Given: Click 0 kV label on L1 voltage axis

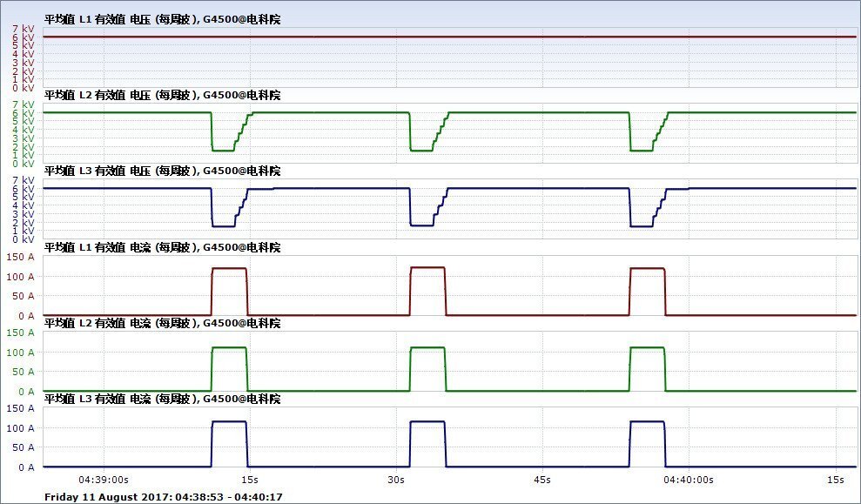Looking at the screenshot, I should [x=24, y=88].
